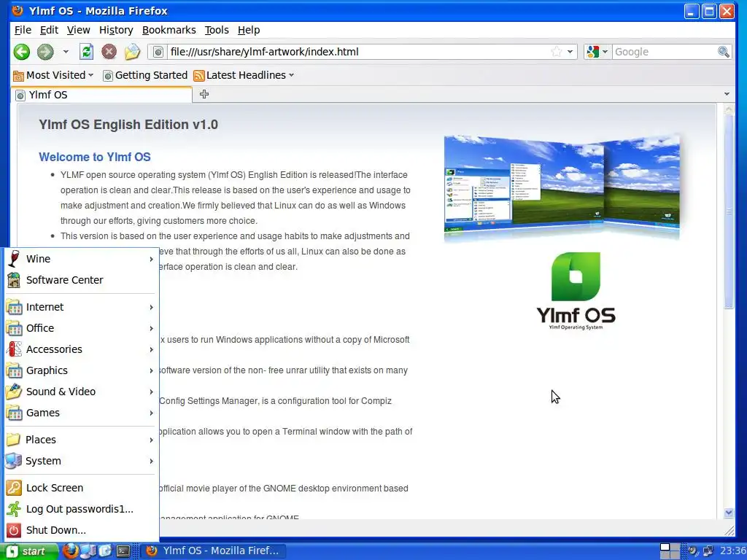Click the search magnifier icon
This screenshot has height=560, width=747.
(723, 52)
